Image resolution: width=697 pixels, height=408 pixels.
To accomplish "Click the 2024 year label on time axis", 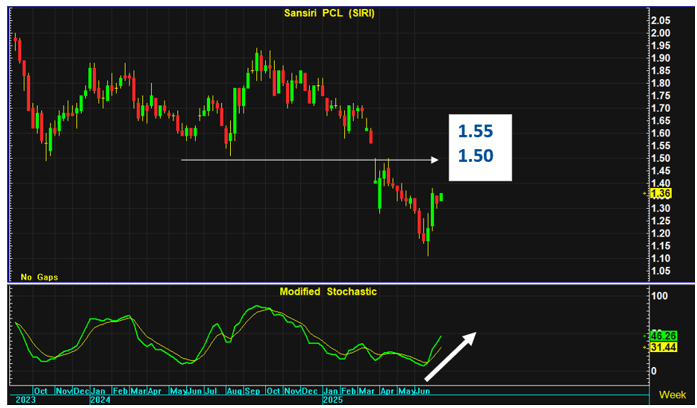I will (x=100, y=400).
